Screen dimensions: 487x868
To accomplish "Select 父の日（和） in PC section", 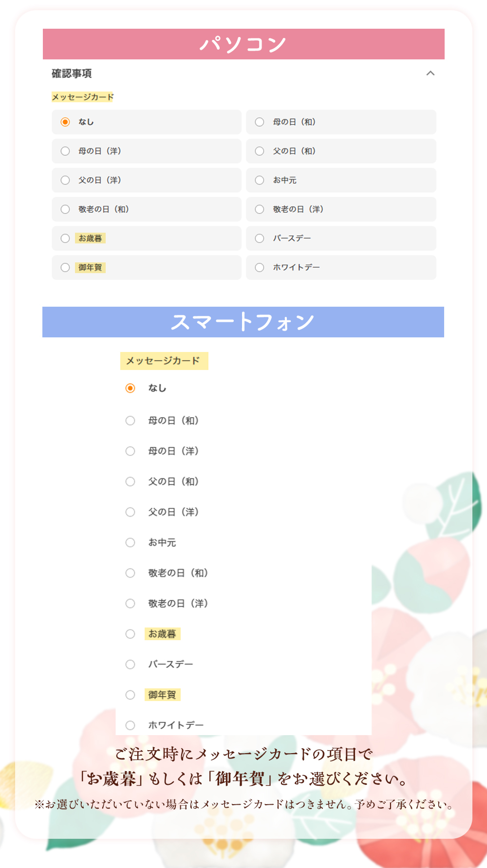I will 260,151.
